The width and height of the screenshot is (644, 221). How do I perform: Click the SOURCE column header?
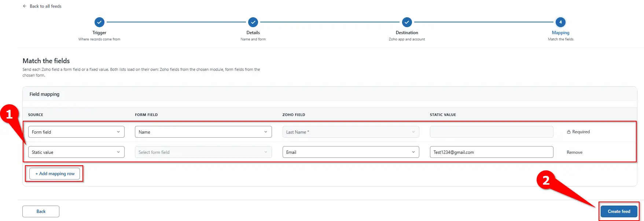coord(36,115)
